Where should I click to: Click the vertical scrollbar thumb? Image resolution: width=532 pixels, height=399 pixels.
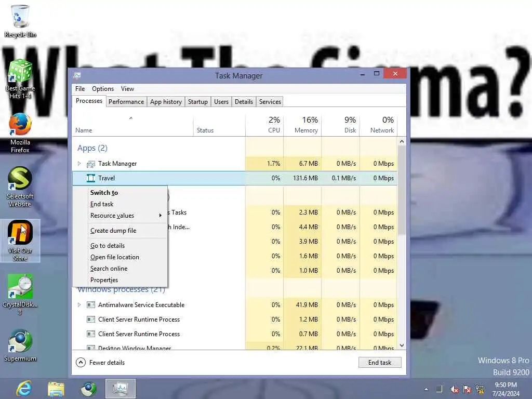point(402,190)
